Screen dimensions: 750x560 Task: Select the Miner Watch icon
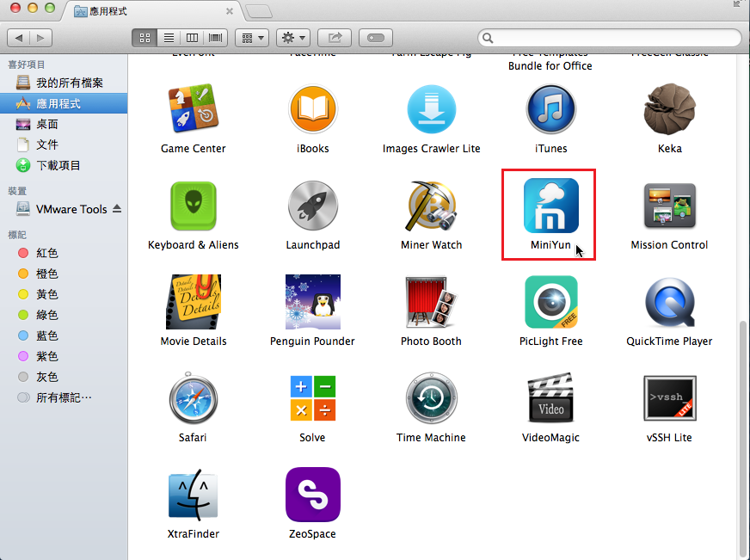(432, 206)
